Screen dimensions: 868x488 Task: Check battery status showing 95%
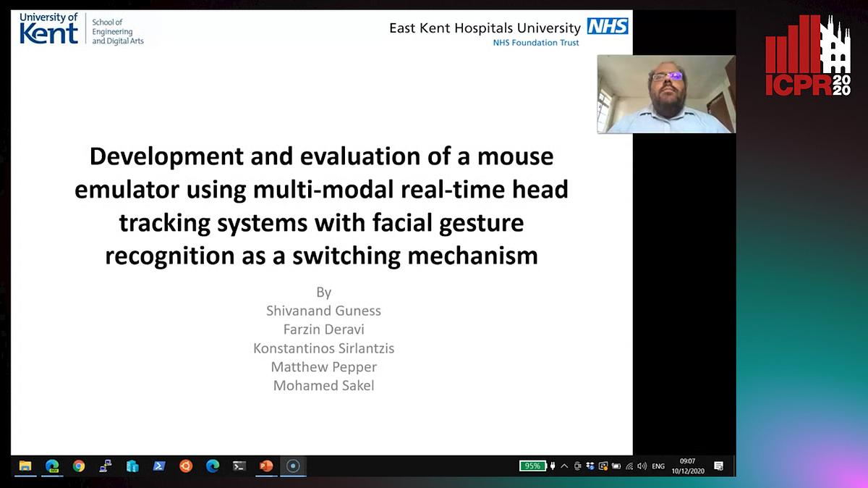point(532,466)
